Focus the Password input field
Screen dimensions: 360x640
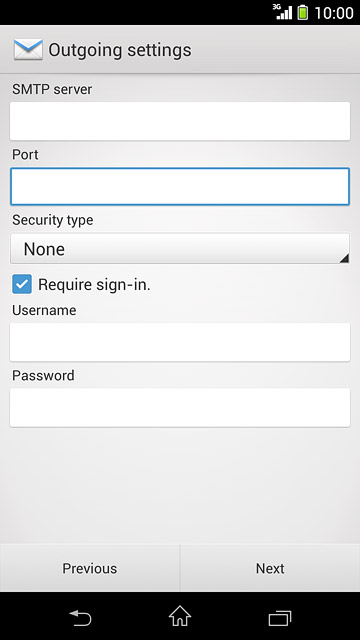click(180, 407)
